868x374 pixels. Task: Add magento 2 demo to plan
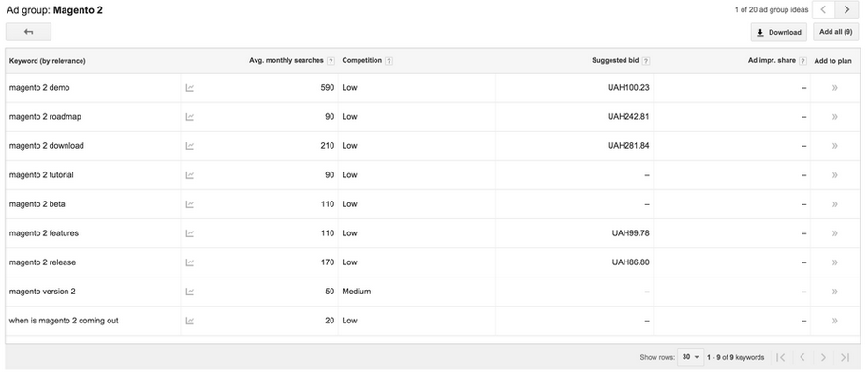coord(835,87)
